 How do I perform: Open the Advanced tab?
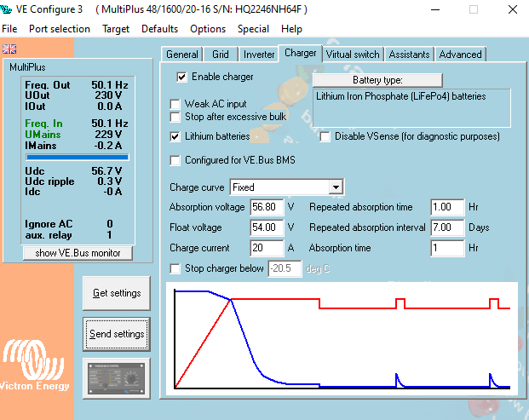point(460,55)
